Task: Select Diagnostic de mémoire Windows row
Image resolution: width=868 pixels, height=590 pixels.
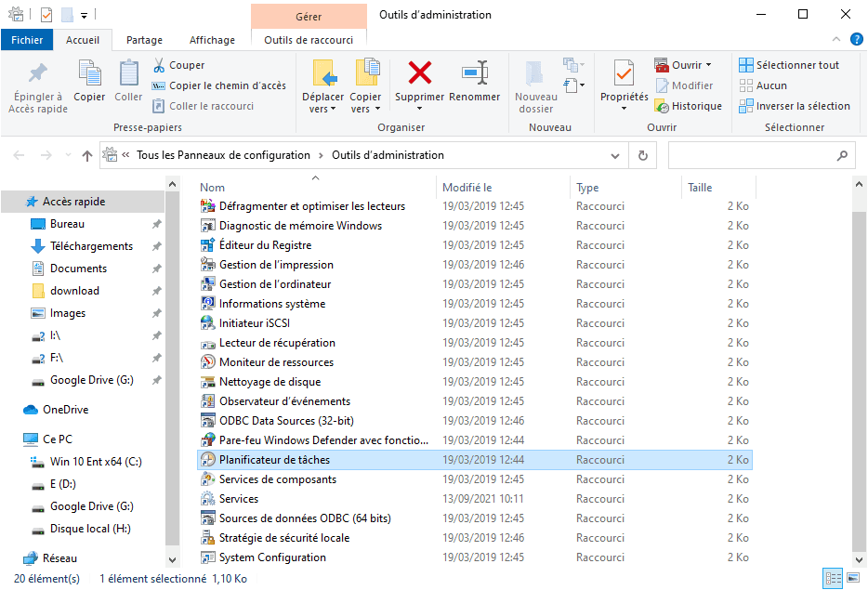Action: click(474, 226)
